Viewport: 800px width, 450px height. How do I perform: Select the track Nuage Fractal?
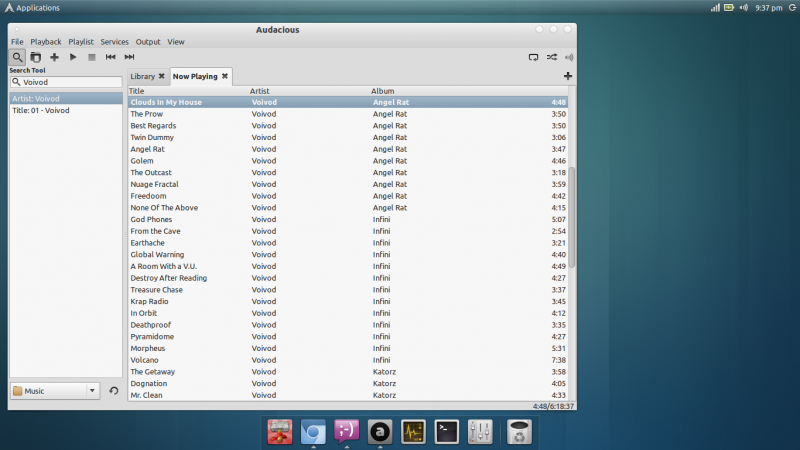(x=347, y=185)
